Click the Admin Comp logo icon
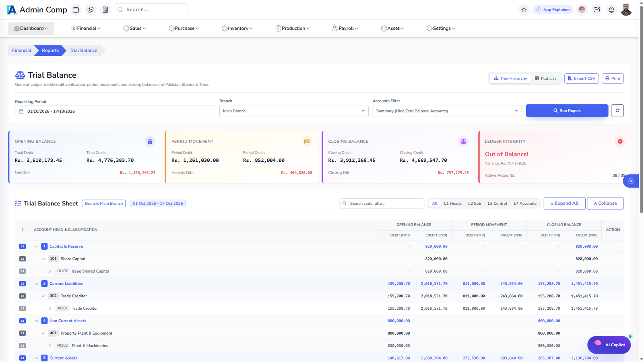Image resolution: width=644 pixels, height=362 pixels. (12, 10)
